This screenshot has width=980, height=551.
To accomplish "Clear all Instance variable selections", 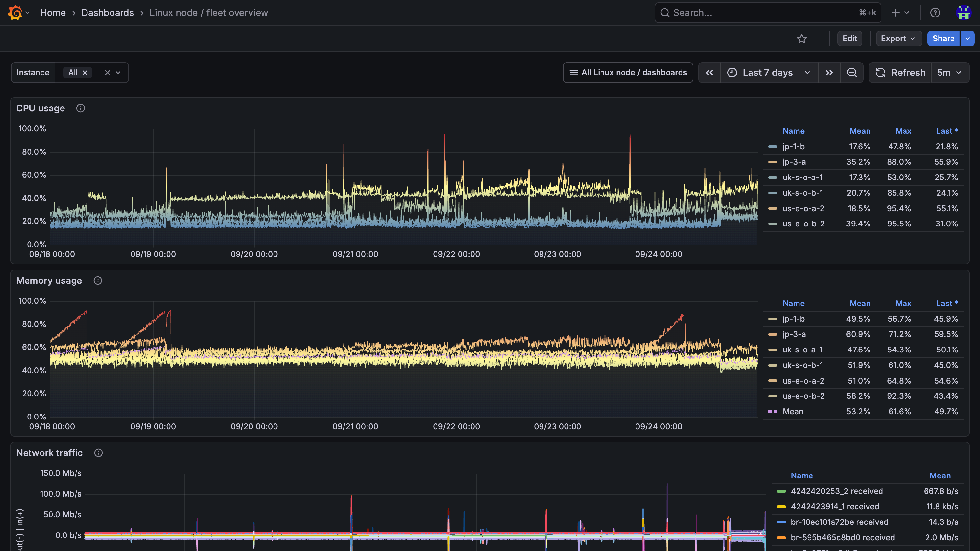I will 108,73.
